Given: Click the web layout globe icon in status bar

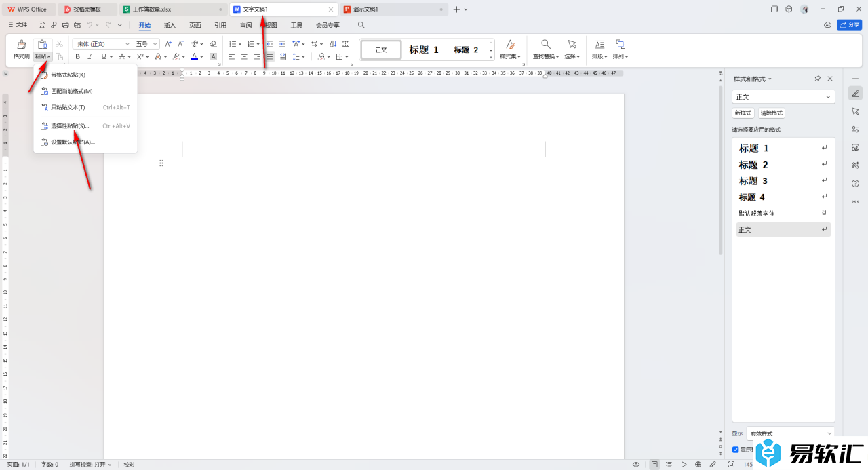Looking at the screenshot, I should (x=698, y=465).
